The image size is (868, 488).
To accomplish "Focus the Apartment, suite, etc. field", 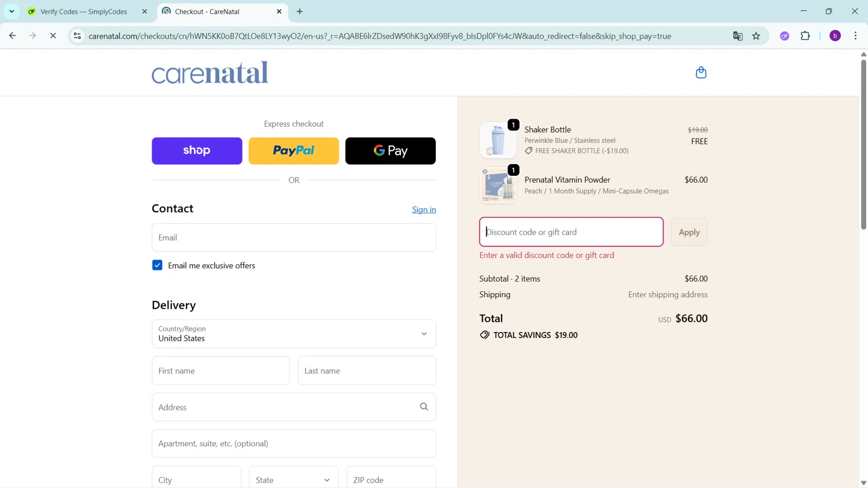I will [294, 443].
